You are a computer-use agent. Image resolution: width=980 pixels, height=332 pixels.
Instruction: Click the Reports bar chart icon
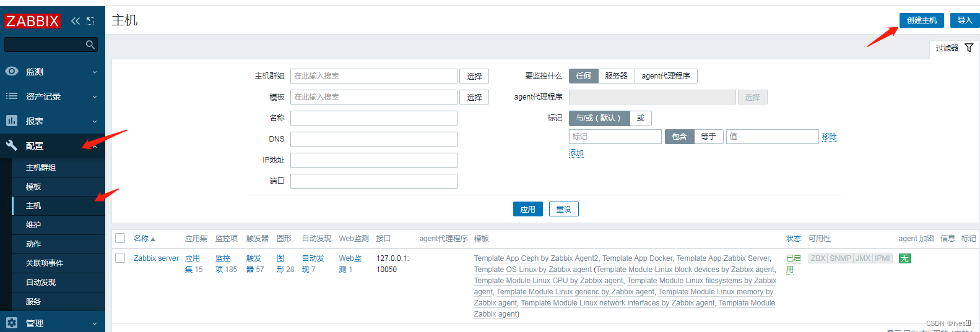pyautogui.click(x=12, y=121)
